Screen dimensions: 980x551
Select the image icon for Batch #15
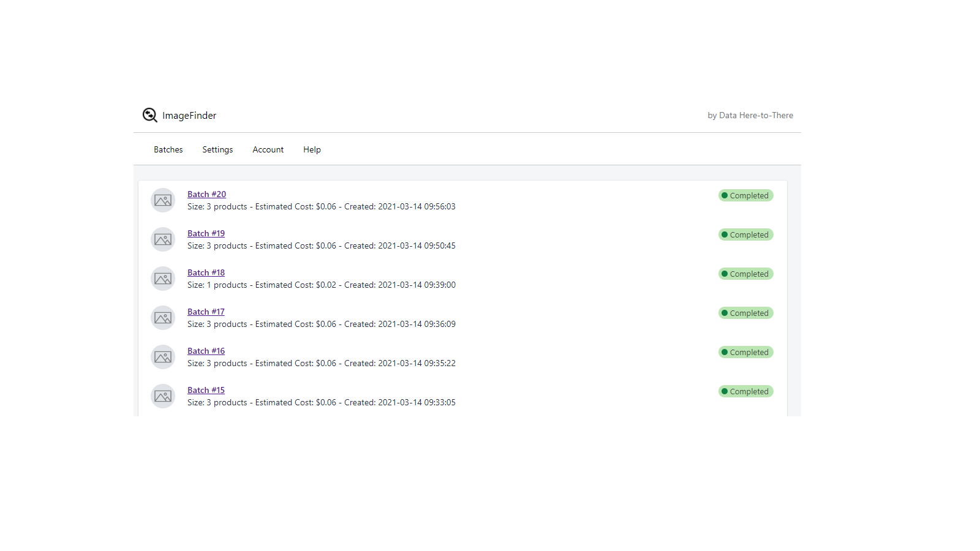(x=163, y=396)
